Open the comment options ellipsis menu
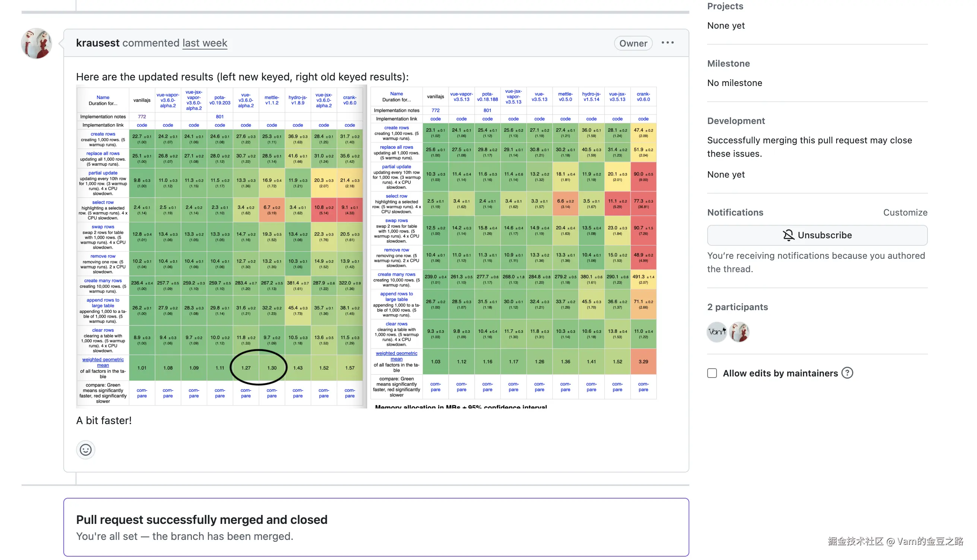 tap(667, 43)
